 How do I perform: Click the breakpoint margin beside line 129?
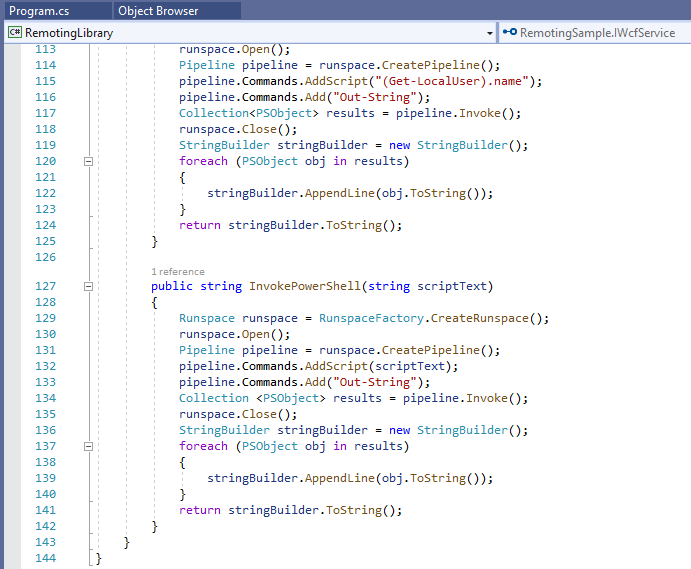point(12,318)
